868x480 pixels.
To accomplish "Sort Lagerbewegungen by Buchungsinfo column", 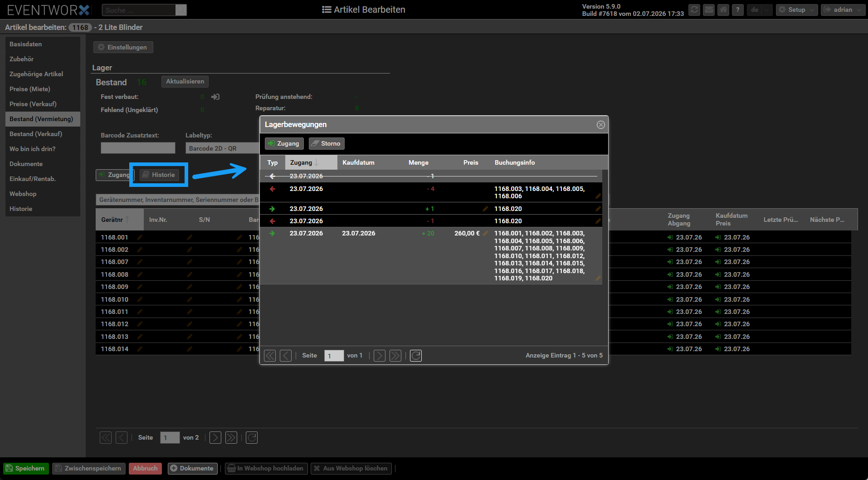I will [515, 162].
